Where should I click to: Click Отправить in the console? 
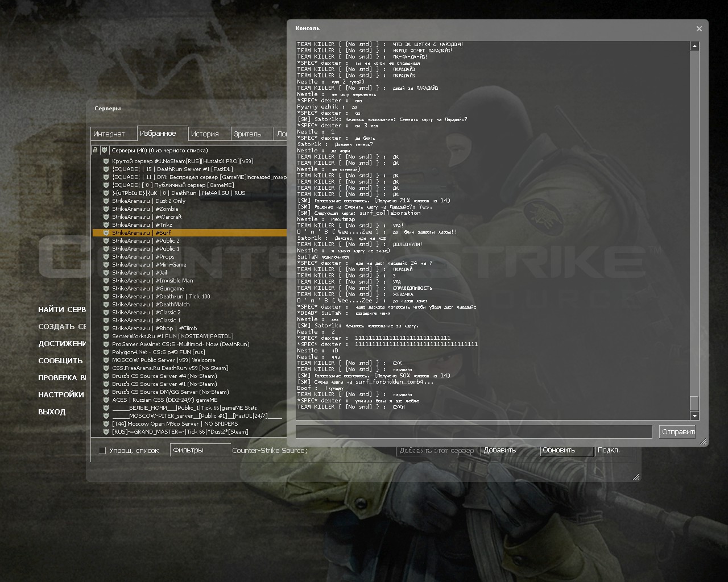click(677, 432)
